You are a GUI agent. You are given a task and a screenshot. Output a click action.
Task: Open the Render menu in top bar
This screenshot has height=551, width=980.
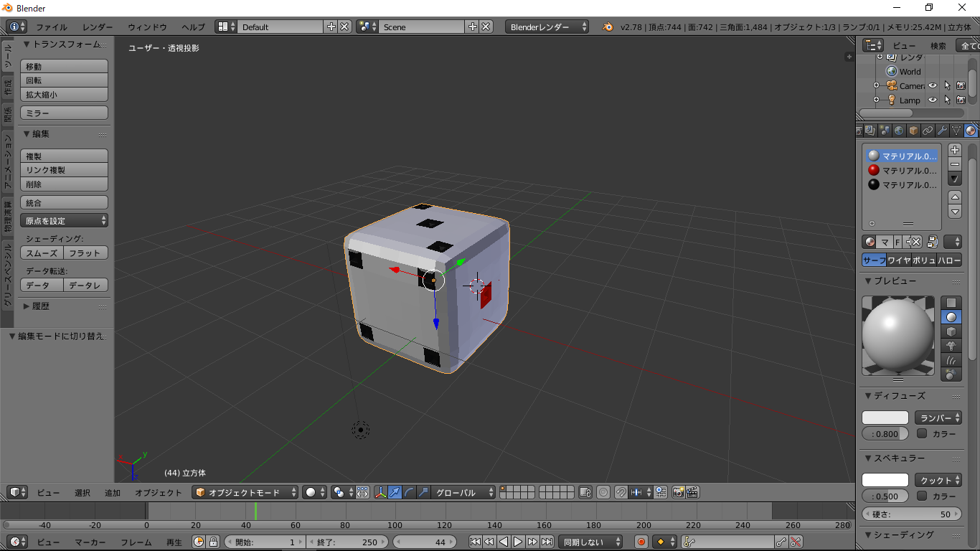[98, 27]
